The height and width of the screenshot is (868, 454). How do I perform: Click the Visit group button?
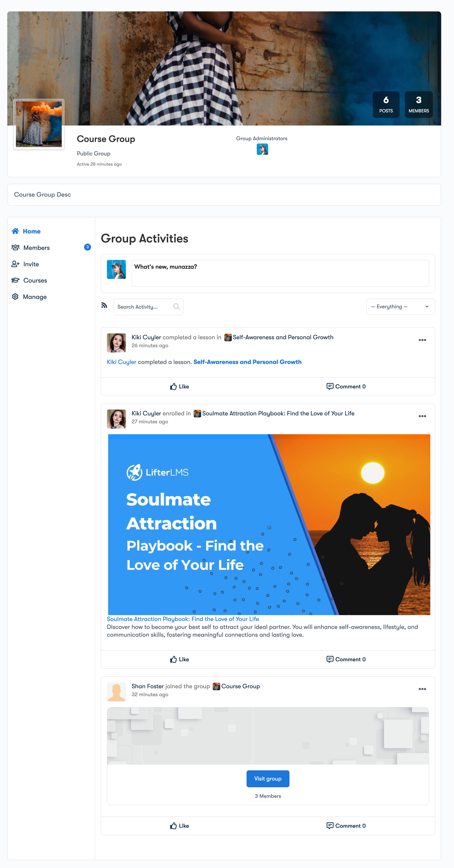(x=268, y=779)
